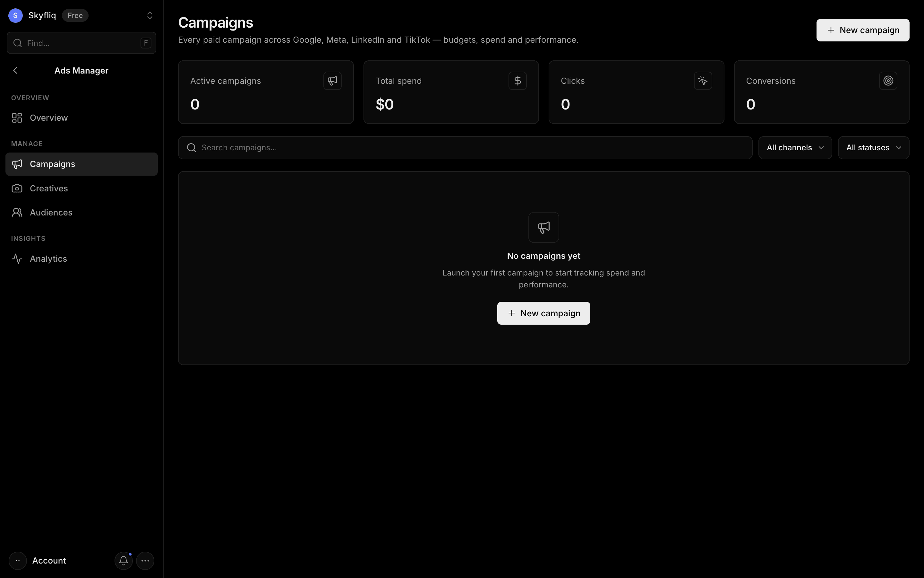Click the $0 total spend value
Viewport: 924px width, 578px height.
384,104
